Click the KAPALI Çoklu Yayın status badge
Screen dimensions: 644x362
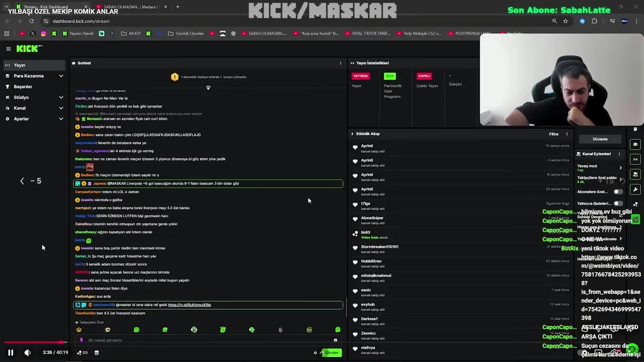pyautogui.click(x=424, y=76)
